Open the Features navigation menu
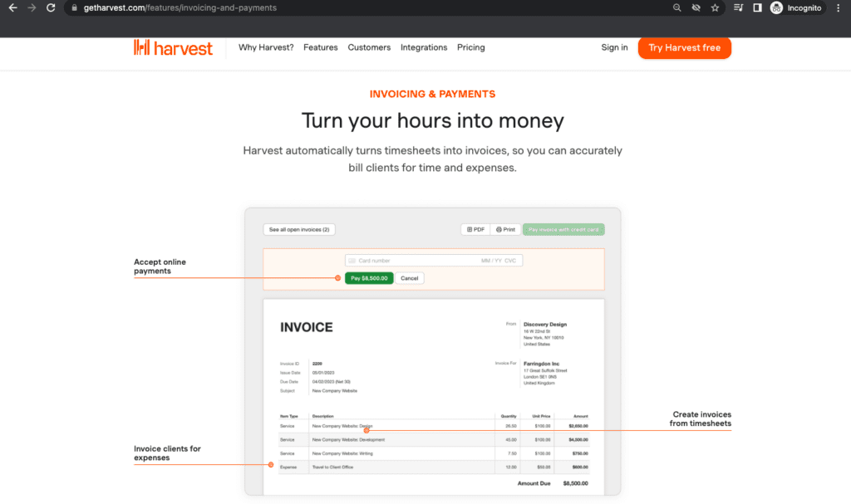Image resolution: width=851 pixels, height=504 pixels. coord(320,47)
